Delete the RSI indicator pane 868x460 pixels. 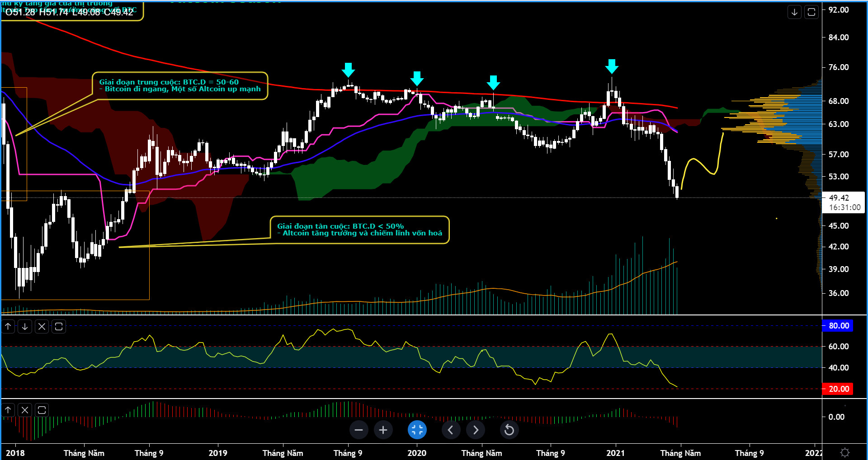click(x=42, y=326)
